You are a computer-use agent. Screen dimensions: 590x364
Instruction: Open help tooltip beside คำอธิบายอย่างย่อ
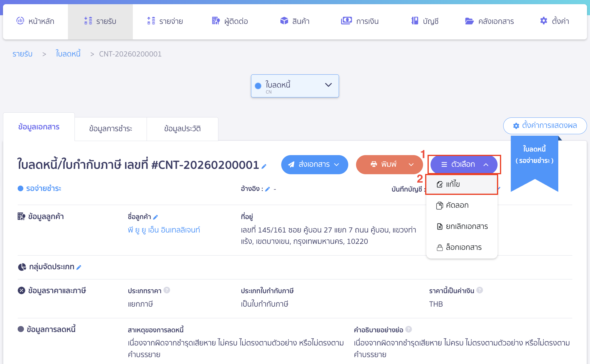(x=408, y=329)
